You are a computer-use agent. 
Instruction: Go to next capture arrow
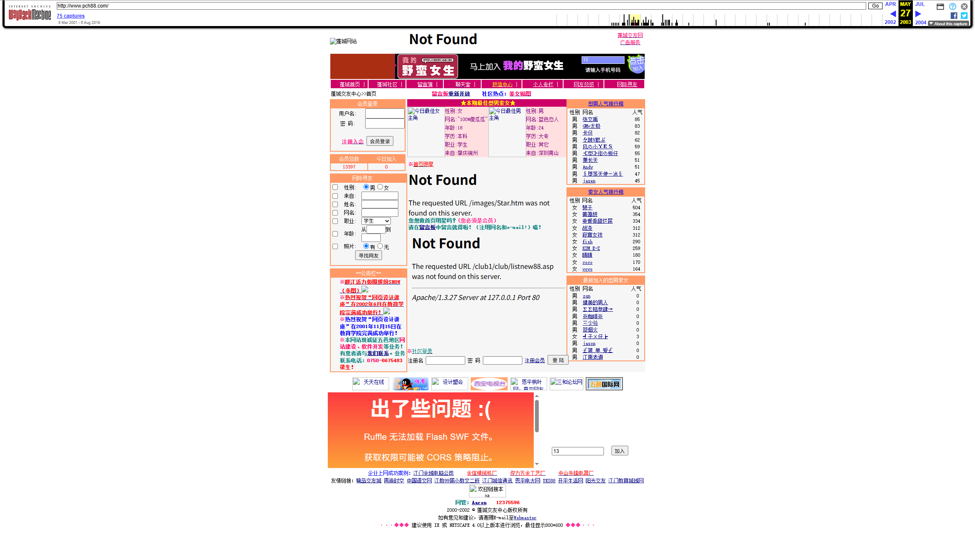(x=918, y=14)
